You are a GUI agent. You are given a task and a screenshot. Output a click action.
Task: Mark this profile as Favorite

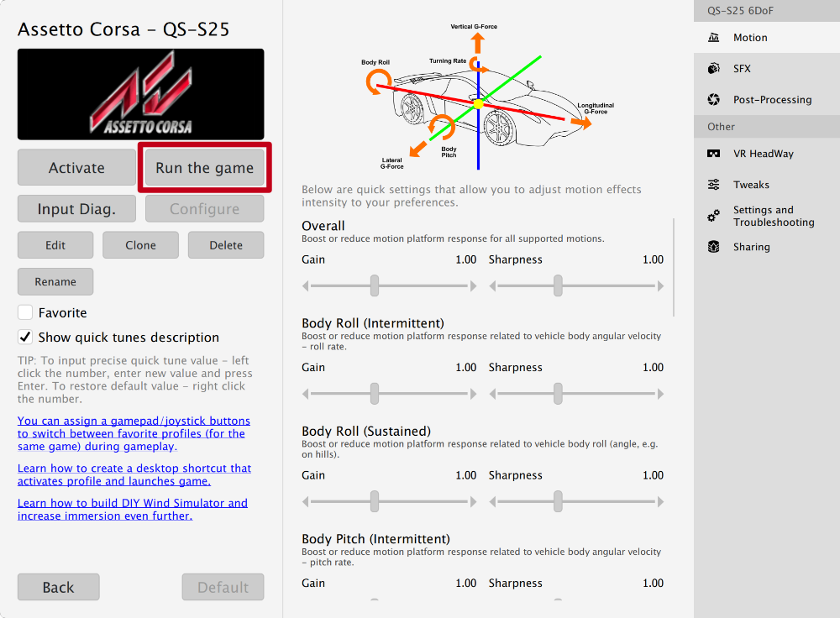(x=24, y=312)
